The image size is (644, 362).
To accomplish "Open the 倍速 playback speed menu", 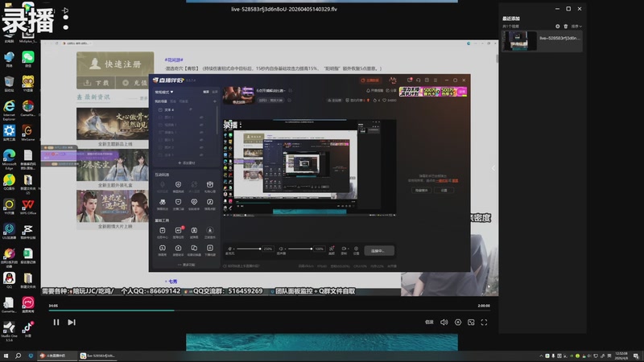I will pyautogui.click(x=429, y=323).
